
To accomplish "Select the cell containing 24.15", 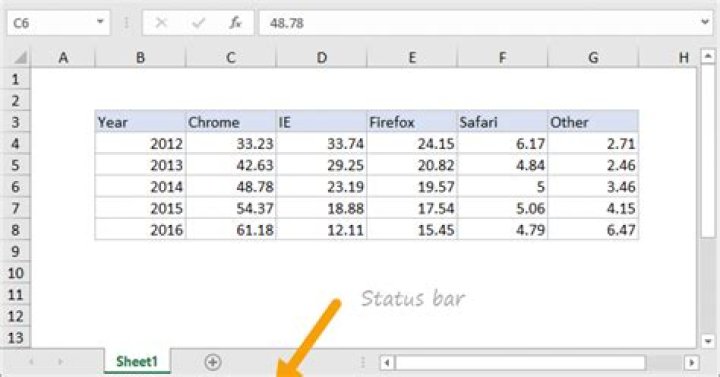I will coord(412,144).
